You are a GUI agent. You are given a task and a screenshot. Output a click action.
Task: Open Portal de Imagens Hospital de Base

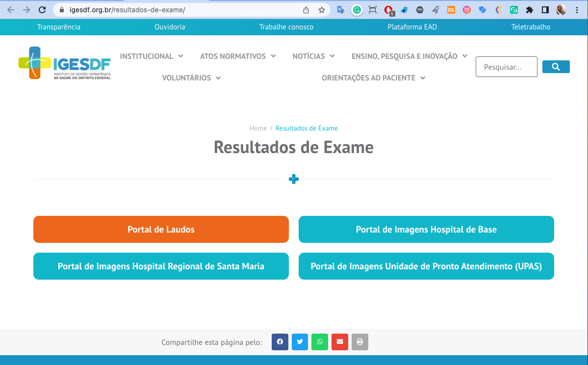426,229
